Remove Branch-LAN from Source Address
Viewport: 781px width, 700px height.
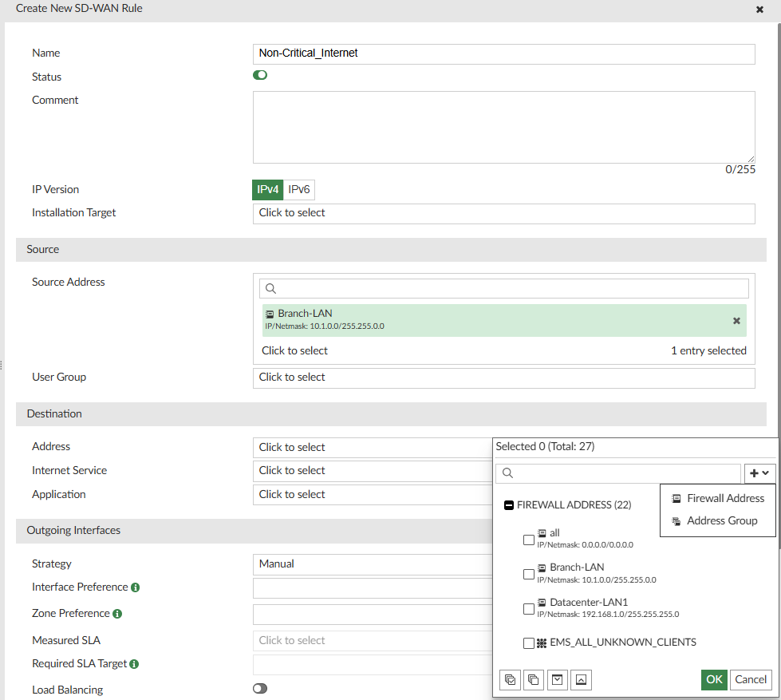pyautogui.click(x=736, y=321)
